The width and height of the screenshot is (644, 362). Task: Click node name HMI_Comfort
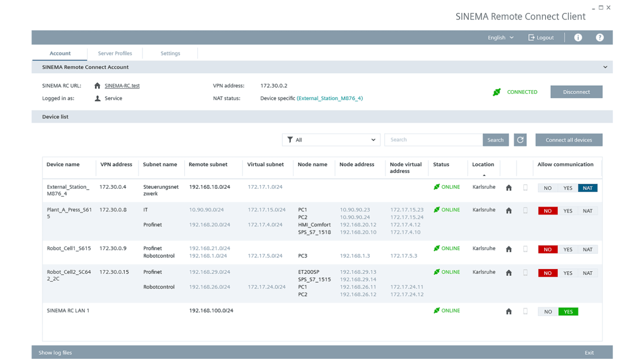tap(314, 225)
